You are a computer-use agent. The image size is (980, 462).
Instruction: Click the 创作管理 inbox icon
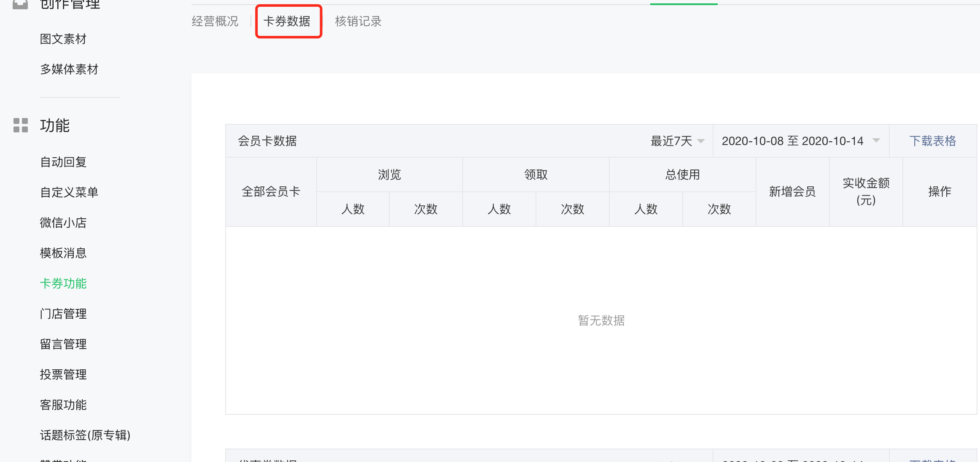click(20, 4)
